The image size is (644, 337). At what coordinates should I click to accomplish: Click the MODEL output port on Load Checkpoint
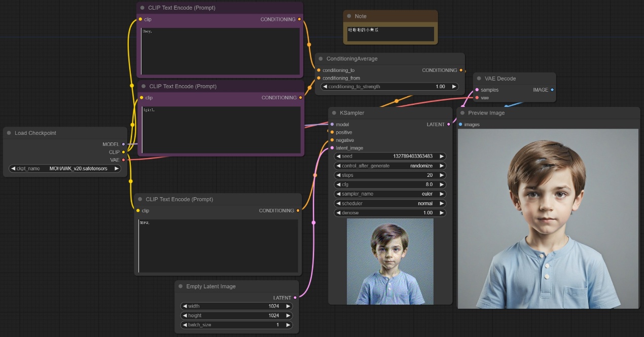123,144
